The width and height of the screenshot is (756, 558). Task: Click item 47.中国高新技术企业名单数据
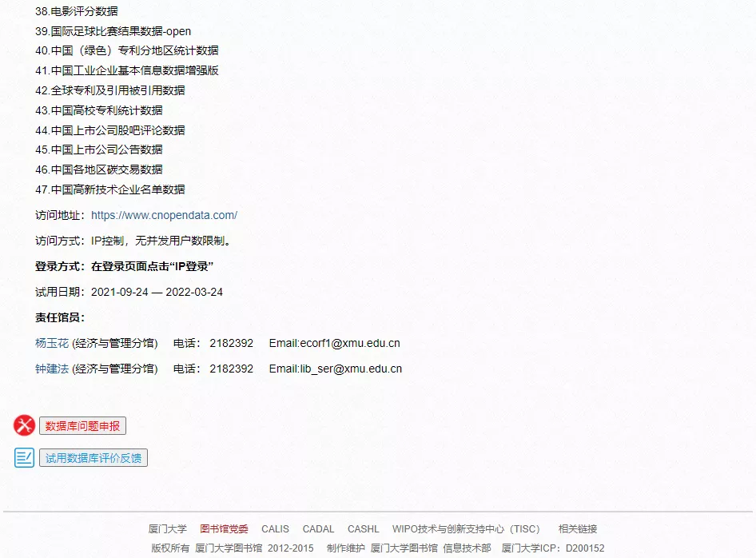pos(110,189)
